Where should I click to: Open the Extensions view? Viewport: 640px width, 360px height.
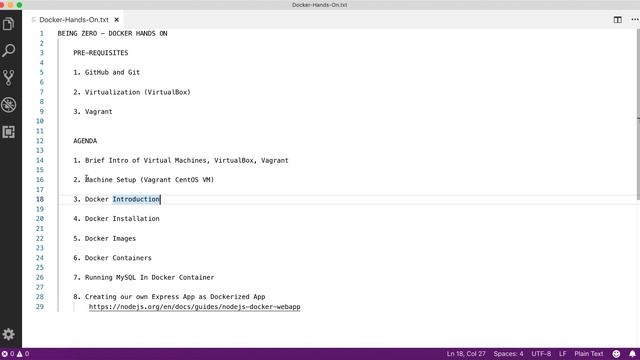coord(9,132)
